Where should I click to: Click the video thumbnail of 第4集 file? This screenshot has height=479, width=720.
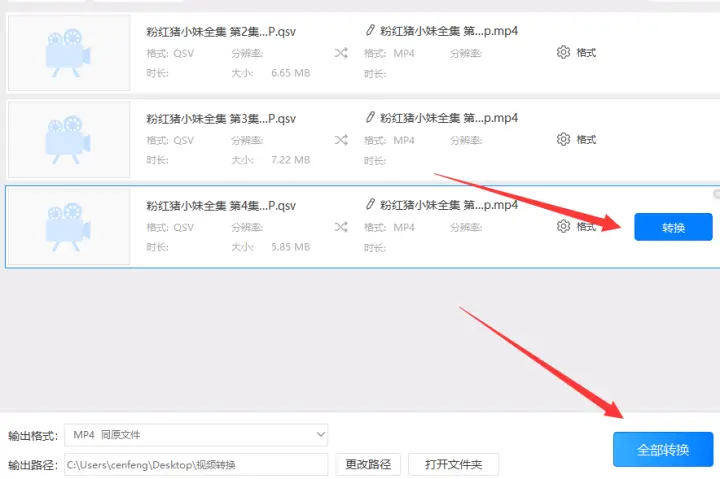(x=69, y=226)
